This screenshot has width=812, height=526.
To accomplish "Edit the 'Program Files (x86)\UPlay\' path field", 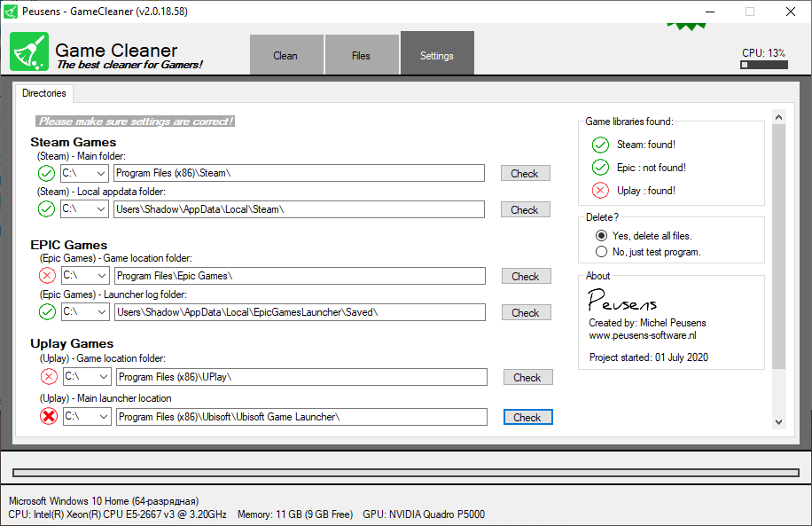I will point(301,377).
